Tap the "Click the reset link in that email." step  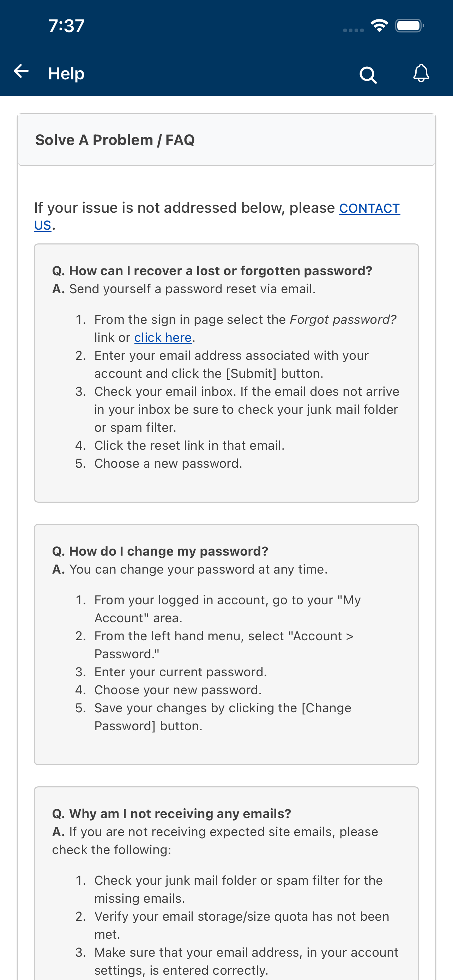point(189,446)
